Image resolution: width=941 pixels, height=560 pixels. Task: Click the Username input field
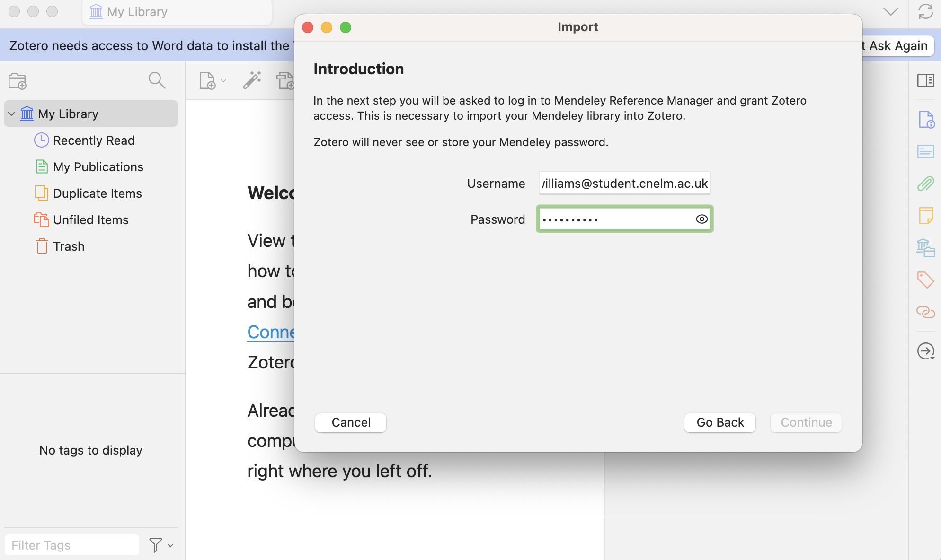(625, 183)
